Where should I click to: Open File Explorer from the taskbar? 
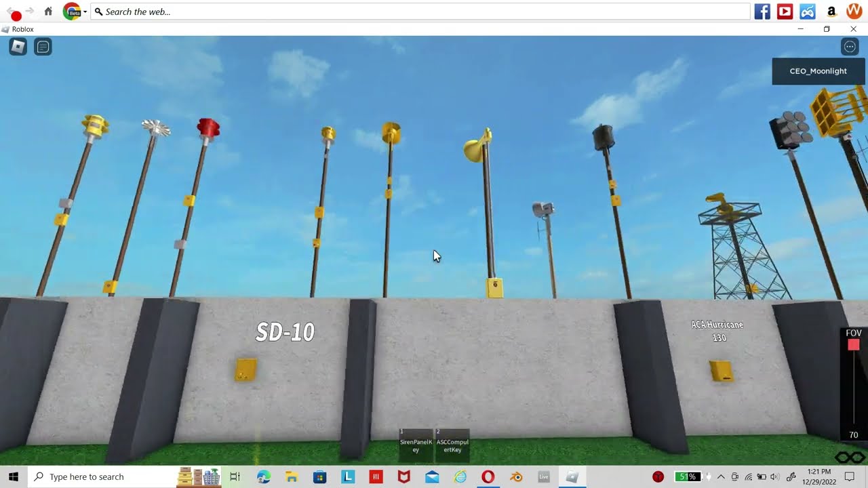tap(292, 476)
